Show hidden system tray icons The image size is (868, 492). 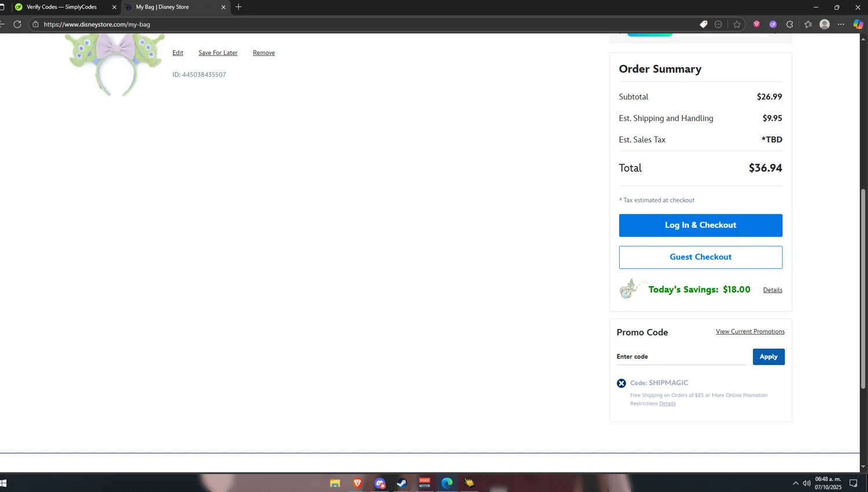796,483
